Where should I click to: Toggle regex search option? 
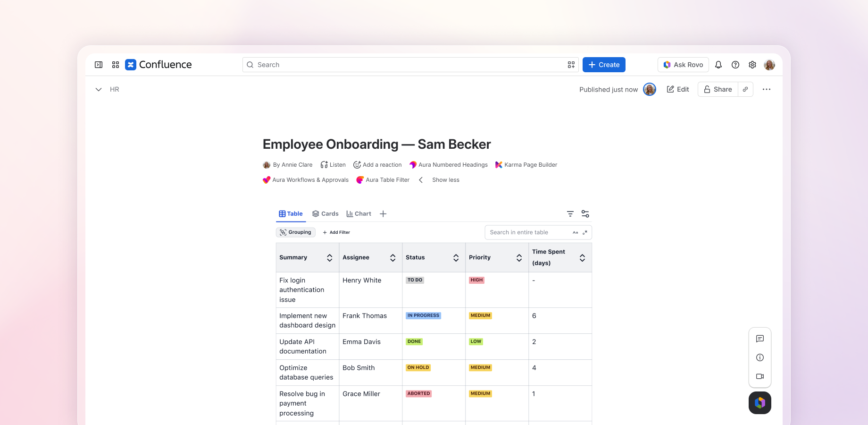[x=585, y=232]
